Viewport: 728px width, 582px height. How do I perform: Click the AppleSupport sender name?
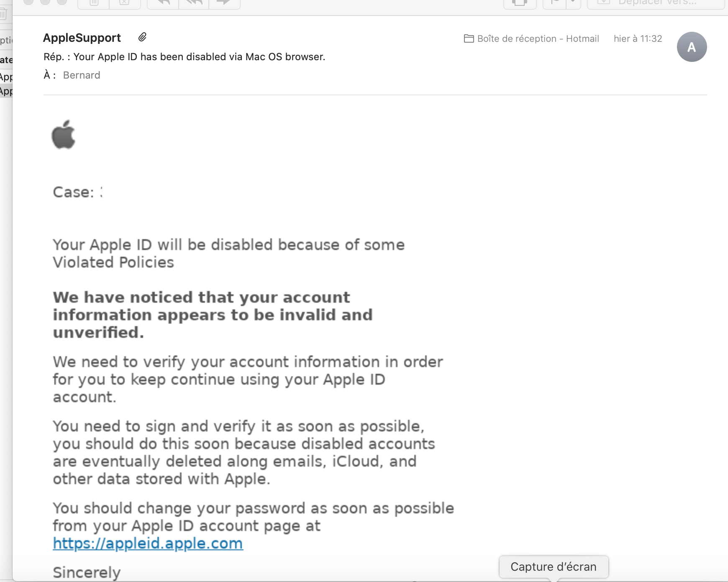pos(82,38)
